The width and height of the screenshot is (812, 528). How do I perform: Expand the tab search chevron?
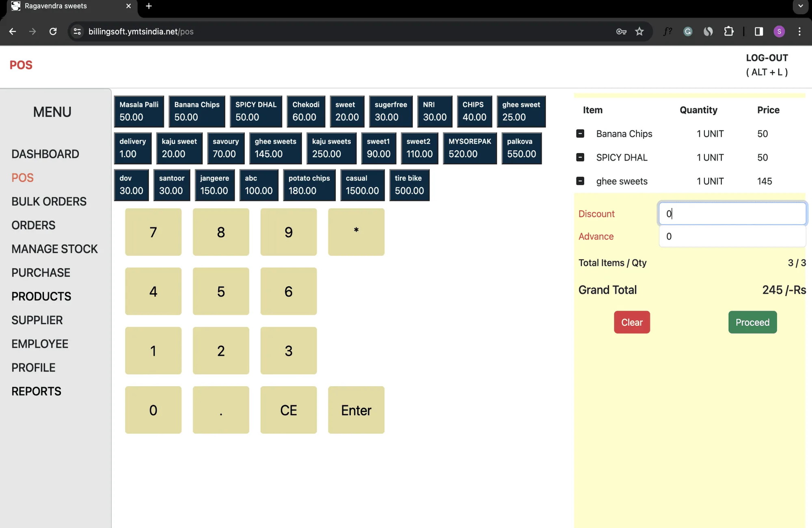pyautogui.click(x=800, y=6)
